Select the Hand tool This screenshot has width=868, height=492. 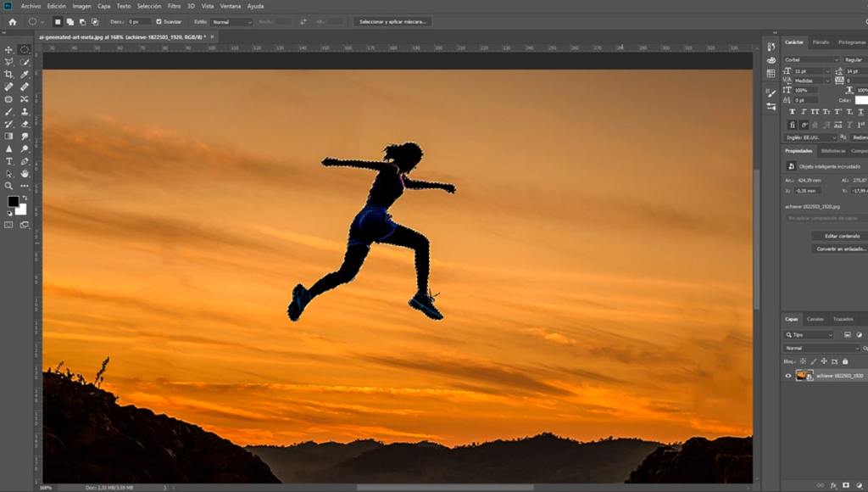[25, 173]
